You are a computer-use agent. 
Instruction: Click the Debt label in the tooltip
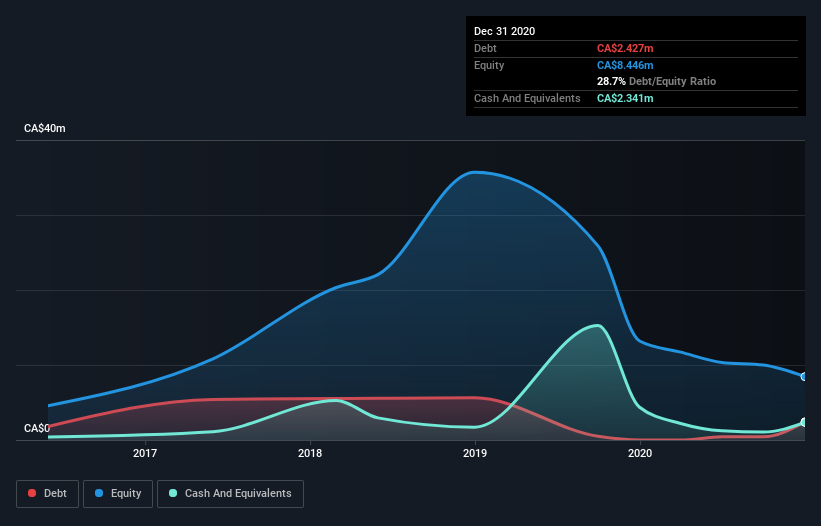point(485,48)
